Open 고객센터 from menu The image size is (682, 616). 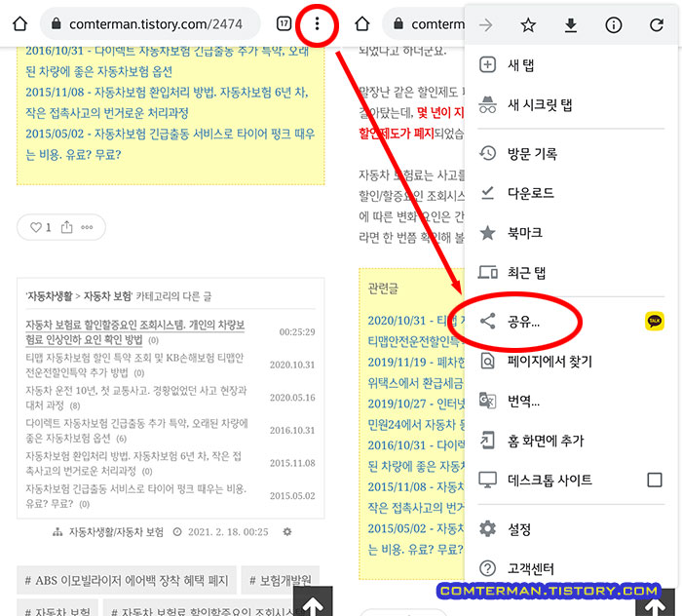click(571, 568)
